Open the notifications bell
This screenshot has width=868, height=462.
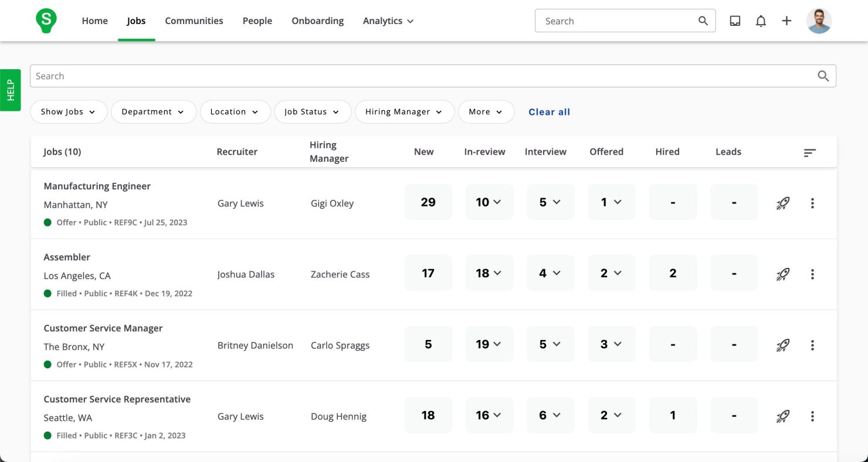pyautogui.click(x=761, y=21)
